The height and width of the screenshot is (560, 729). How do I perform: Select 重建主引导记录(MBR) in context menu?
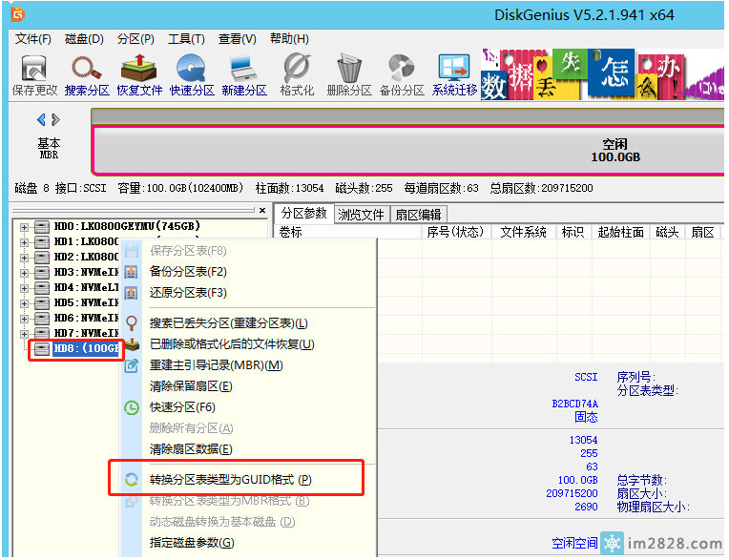pyautogui.click(x=216, y=365)
